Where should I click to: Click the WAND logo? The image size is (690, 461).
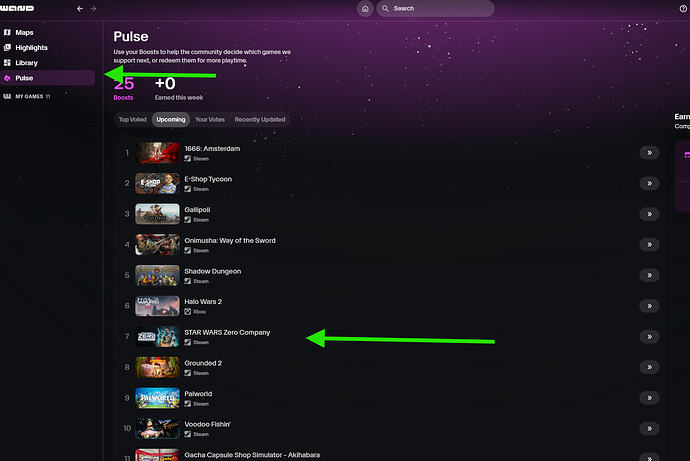coord(17,8)
